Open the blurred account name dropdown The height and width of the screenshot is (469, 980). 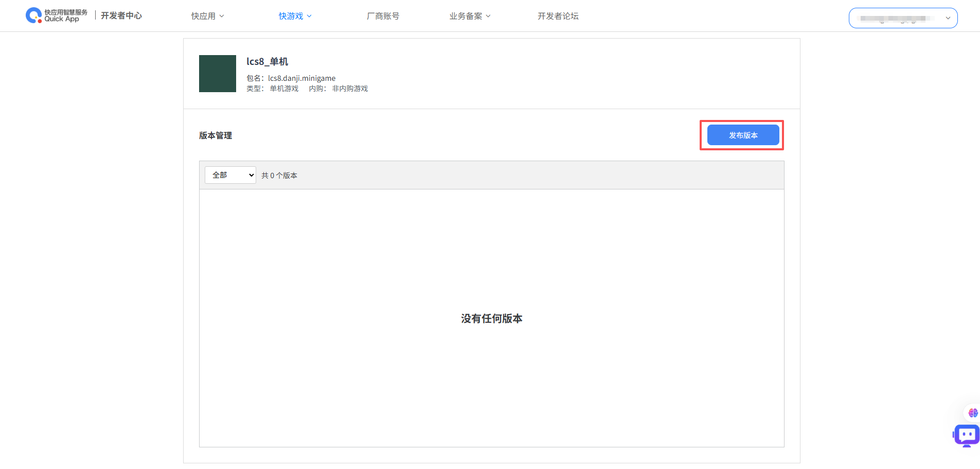[x=897, y=18]
